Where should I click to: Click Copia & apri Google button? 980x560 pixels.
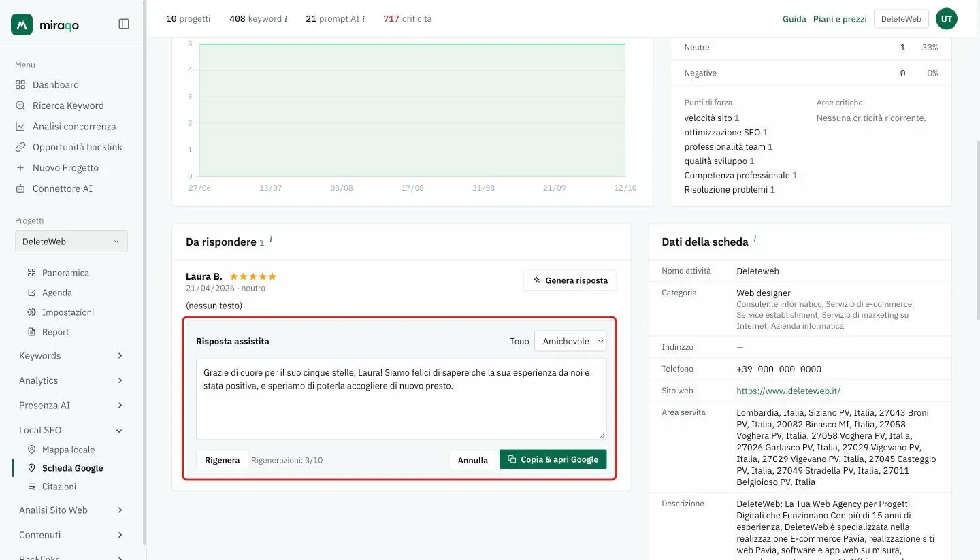[553, 459]
